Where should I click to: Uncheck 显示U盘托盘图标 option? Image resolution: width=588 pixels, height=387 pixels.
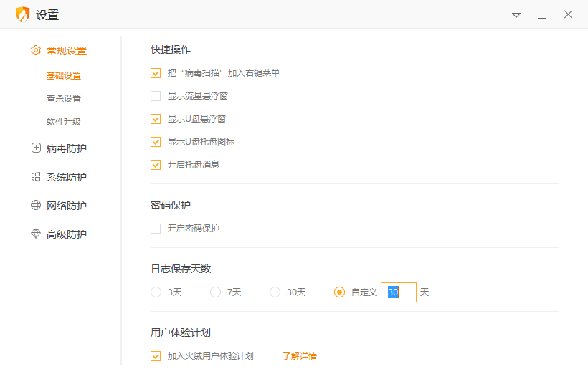click(x=156, y=142)
